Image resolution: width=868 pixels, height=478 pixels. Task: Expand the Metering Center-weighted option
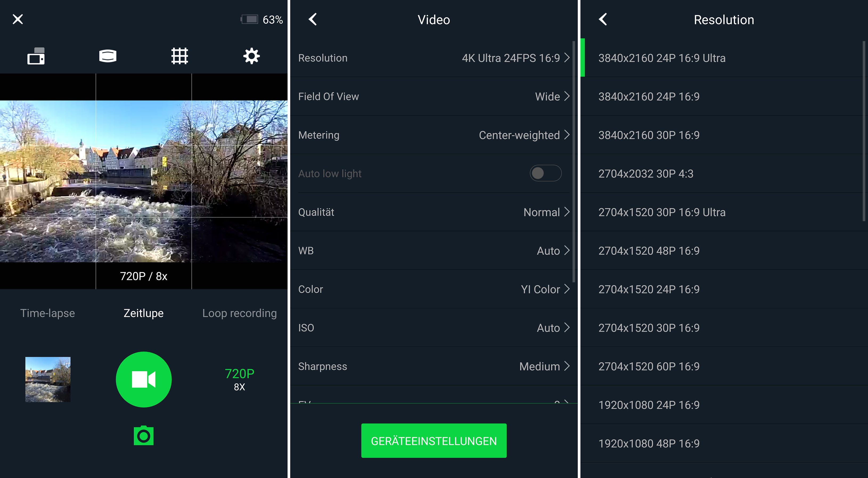(x=433, y=135)
